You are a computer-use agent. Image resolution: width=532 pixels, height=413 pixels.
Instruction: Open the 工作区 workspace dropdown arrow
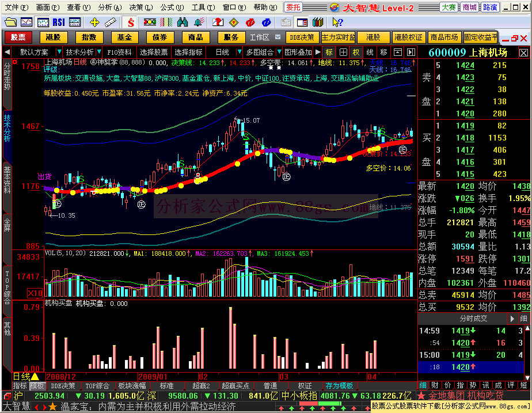(278, 37)
